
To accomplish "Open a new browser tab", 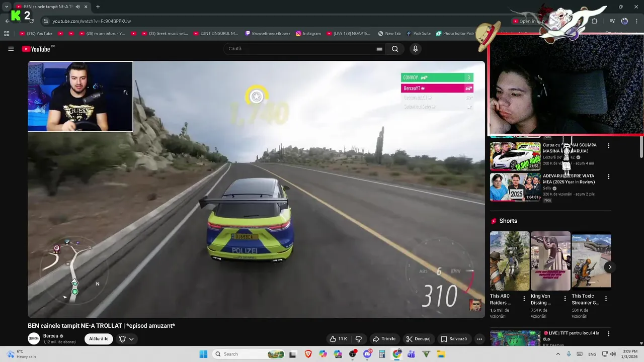I will pyautogui.click(x=98, y=7).
